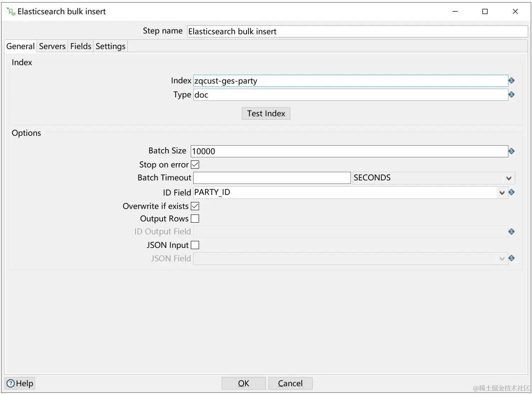
Task: Click variable icon beside ID Output Field
Action: (511, 231)
